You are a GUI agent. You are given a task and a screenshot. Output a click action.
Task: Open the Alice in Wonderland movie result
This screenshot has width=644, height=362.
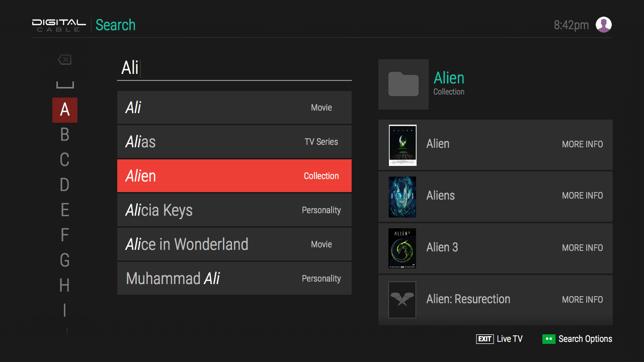click(234, 244)
